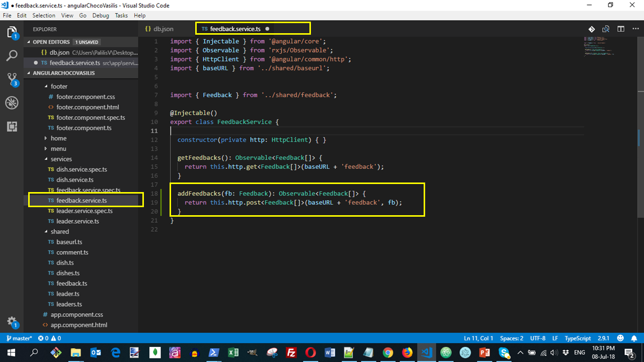Open Windows Start menu
644x362 pixels.
[x=12, y=352]
